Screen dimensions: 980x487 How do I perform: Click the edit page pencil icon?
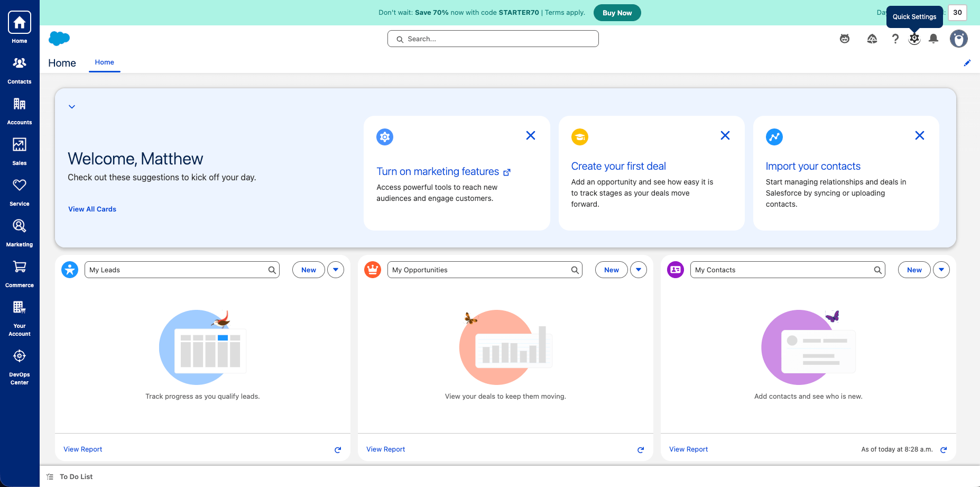[x=967, y=63]
